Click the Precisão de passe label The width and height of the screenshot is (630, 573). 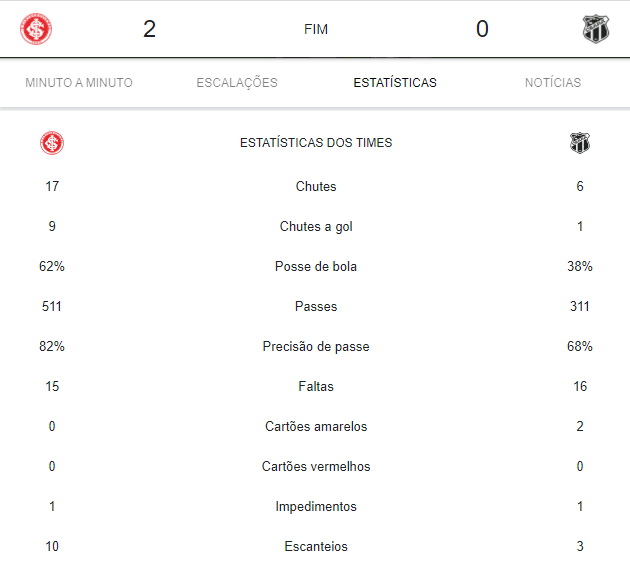(316, 346)
